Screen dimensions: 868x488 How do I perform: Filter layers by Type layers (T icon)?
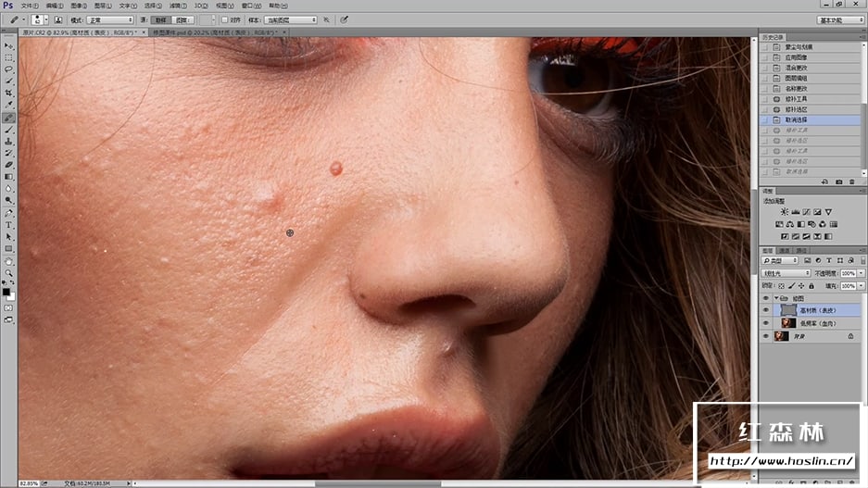pos(829,260)
